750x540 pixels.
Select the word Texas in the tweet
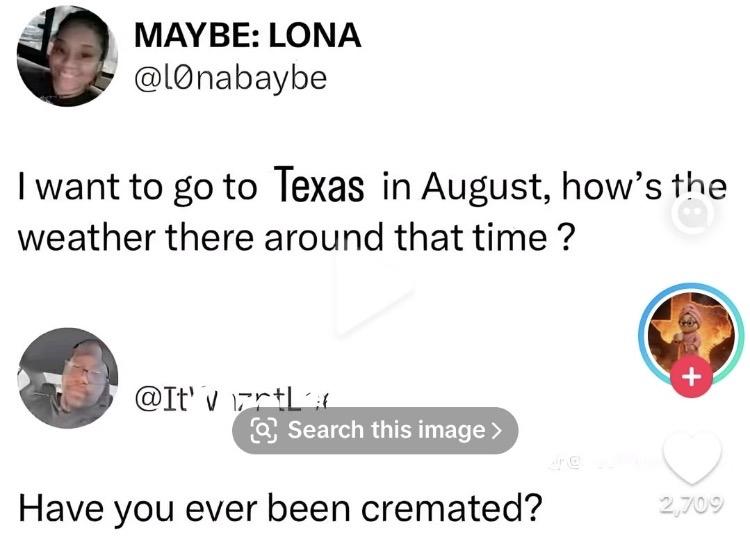[319, 186]
